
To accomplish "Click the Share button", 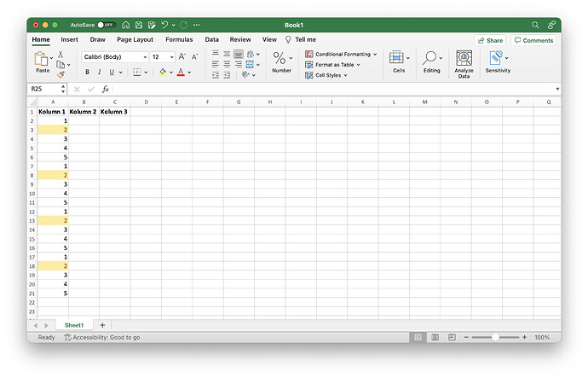I will point(490,40).
